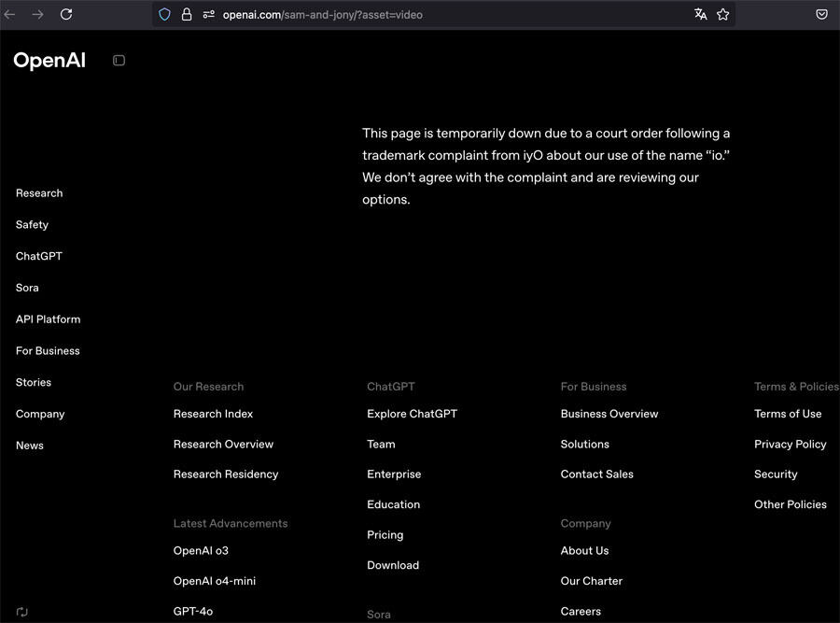Click the Sora footer column heading
The image size is (840, 623).
(x=379, y=615)
